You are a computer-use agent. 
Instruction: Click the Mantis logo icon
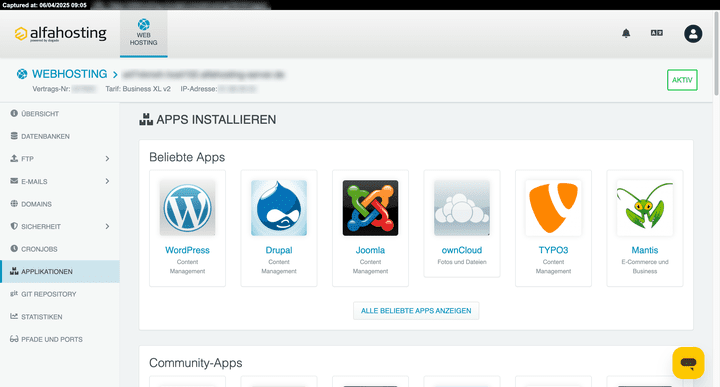[645, 208]
